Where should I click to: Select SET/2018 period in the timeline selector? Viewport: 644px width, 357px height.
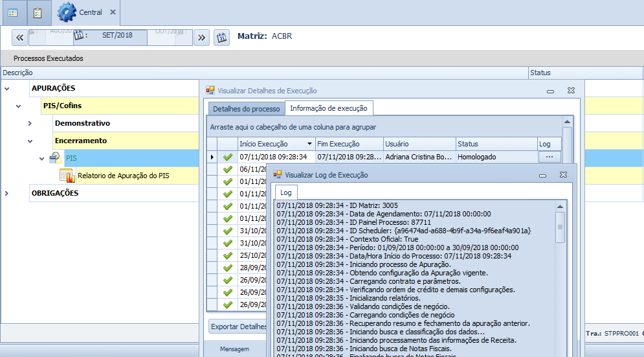coord(117,36)
